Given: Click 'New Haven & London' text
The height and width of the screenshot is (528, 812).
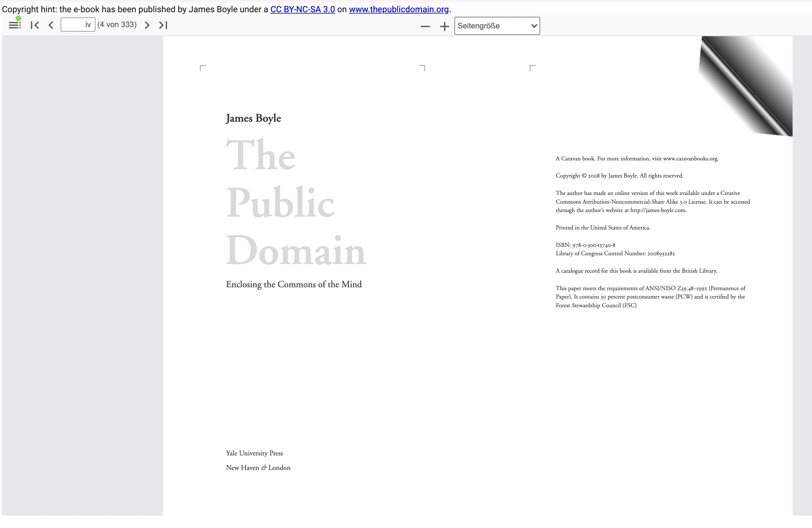Looking at the screenshot, I should click(258, 468).
